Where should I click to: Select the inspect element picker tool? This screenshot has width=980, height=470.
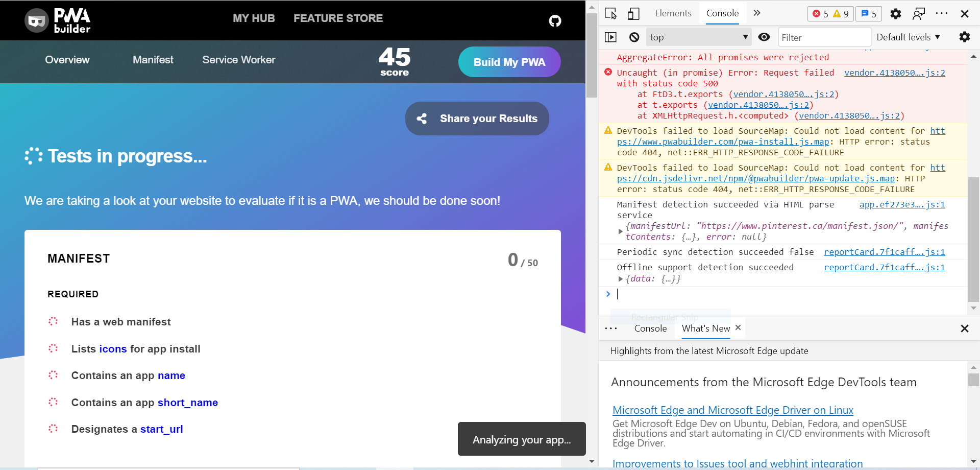610,14
